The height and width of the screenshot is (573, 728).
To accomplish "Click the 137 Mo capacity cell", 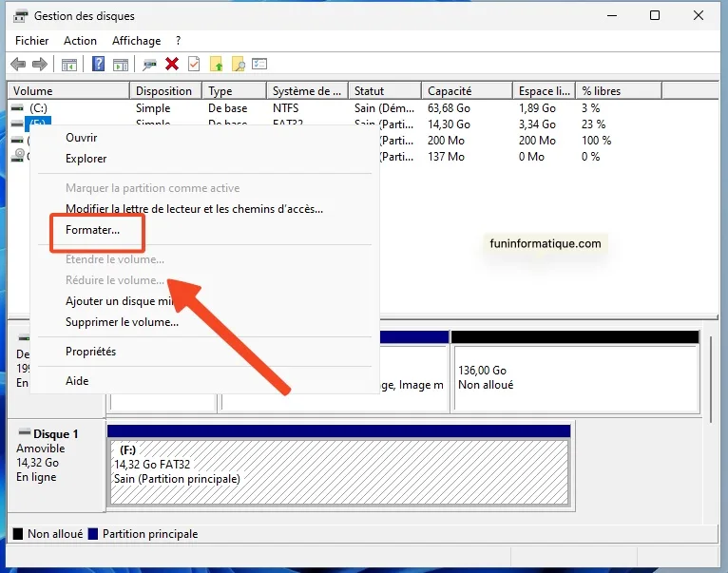I will click(446, 157).
